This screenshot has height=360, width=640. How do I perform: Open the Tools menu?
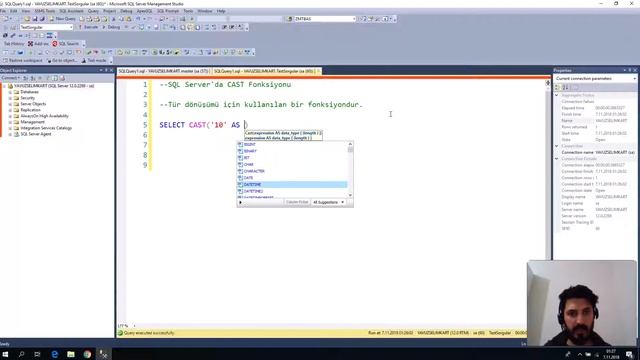tap(188, 11)
